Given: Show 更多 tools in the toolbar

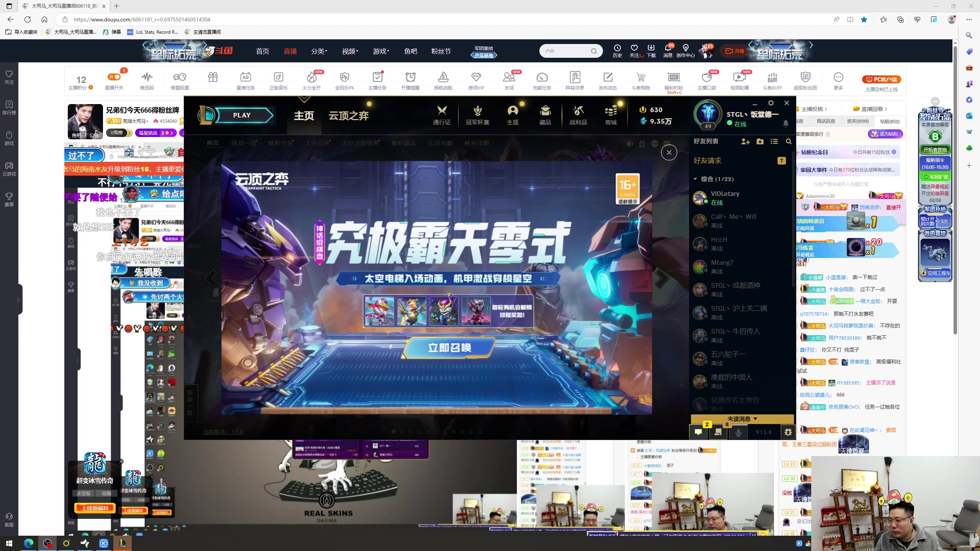Looking at the screenshot, I should point(838,81).
